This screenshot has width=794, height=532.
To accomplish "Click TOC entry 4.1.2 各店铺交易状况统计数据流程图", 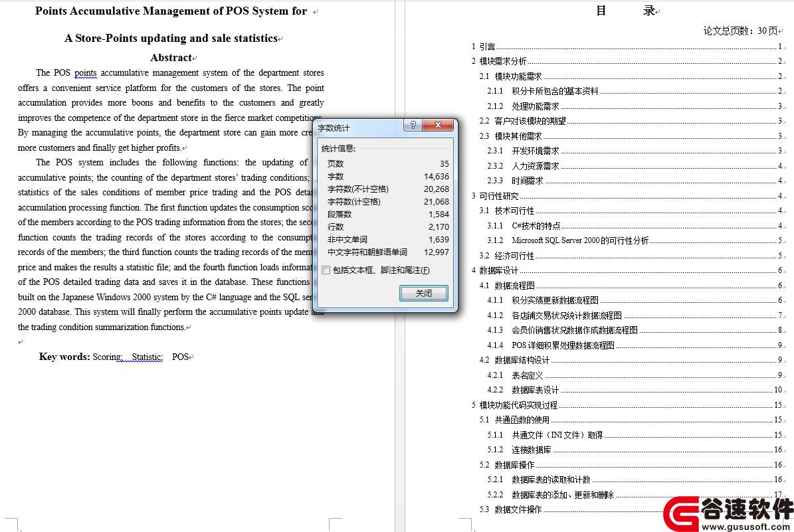I will pos(635,315).
